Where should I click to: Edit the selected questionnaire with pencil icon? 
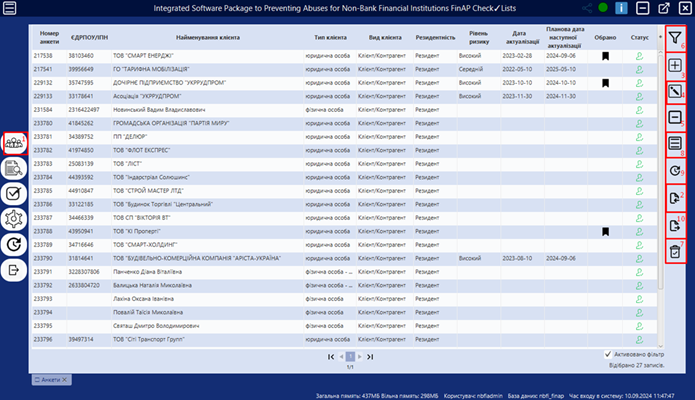(x=675, y=92)
